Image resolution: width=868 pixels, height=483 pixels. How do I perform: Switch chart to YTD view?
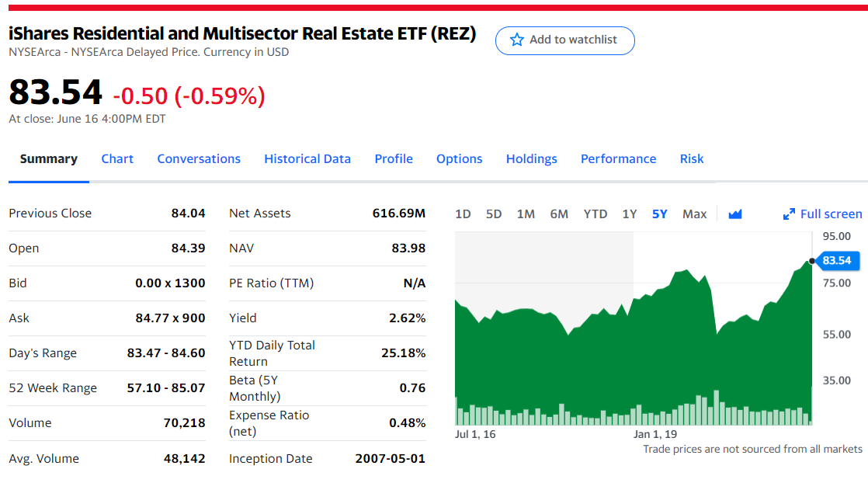coord(595,214)
